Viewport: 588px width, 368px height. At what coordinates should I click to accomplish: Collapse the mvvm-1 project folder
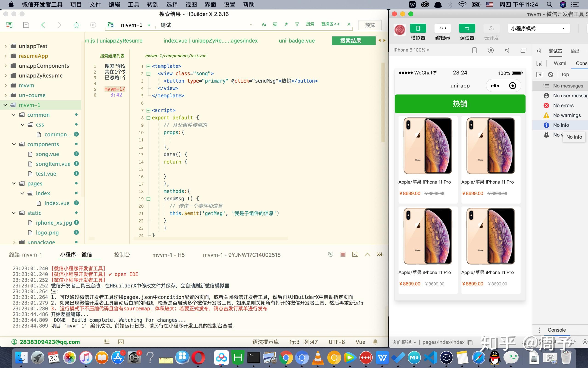click(x=5, y=105)
